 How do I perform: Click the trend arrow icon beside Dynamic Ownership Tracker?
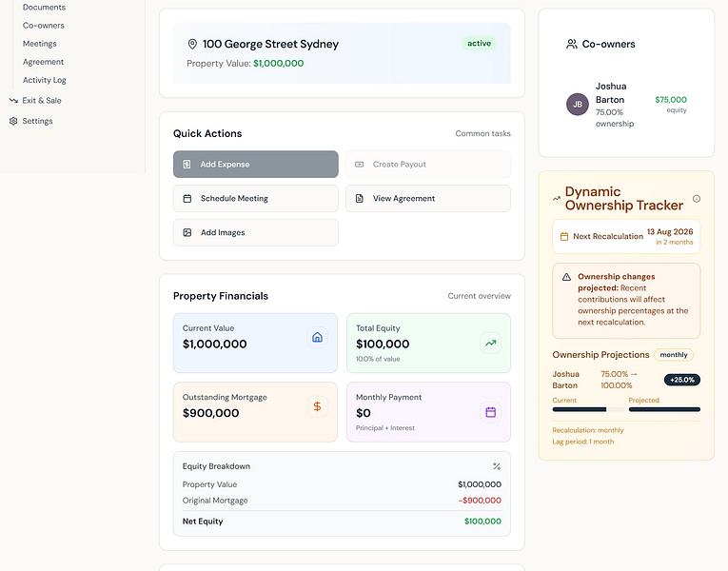tap(556, 199)
